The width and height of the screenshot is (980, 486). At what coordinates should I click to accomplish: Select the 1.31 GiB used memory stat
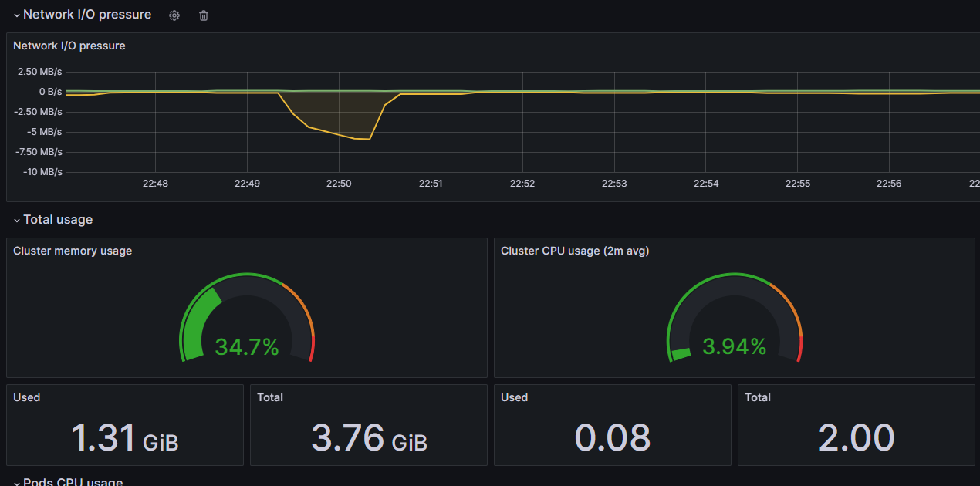click(125, 438)
